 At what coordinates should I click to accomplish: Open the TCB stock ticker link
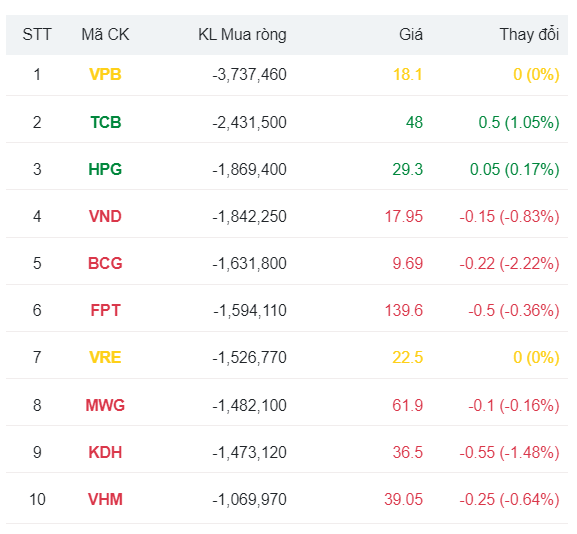(106, 122)
